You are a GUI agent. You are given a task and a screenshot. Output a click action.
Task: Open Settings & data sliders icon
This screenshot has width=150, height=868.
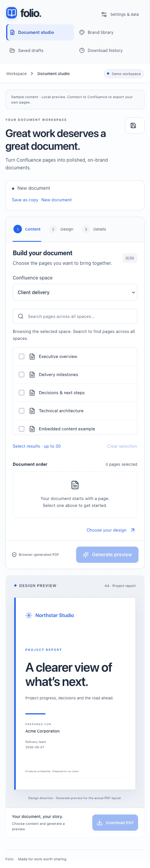(x=104, y=15)
